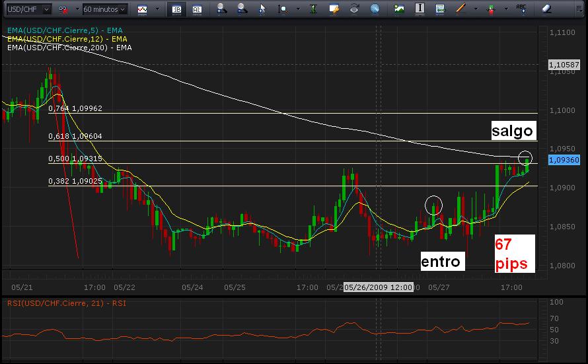This screenshot has height=364, width=588.
Task: Click the zoom in magnifier icon
Action: point(221,9)
